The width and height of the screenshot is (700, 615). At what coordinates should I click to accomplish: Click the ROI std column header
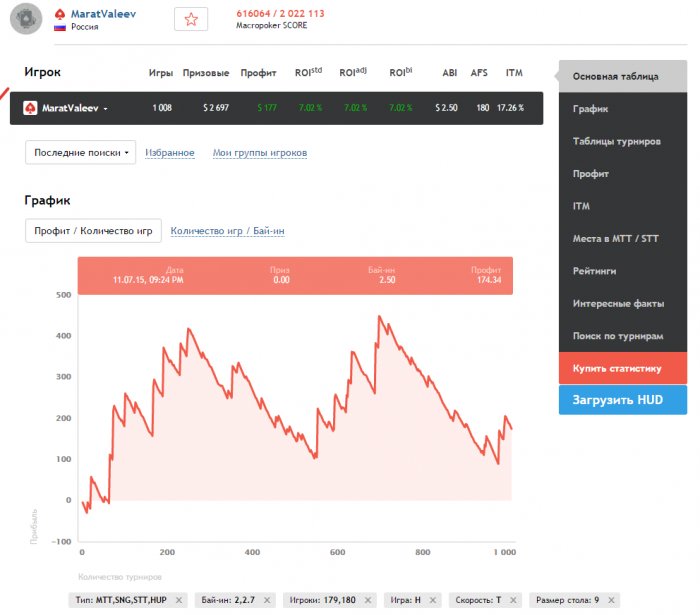pos(308,72)
